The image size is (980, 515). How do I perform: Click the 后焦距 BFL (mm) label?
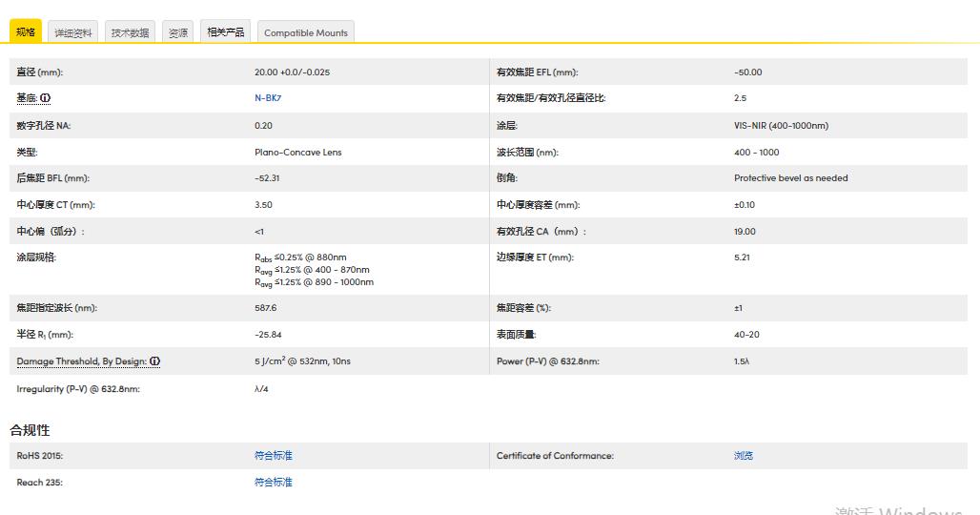[x=53, y=178]
